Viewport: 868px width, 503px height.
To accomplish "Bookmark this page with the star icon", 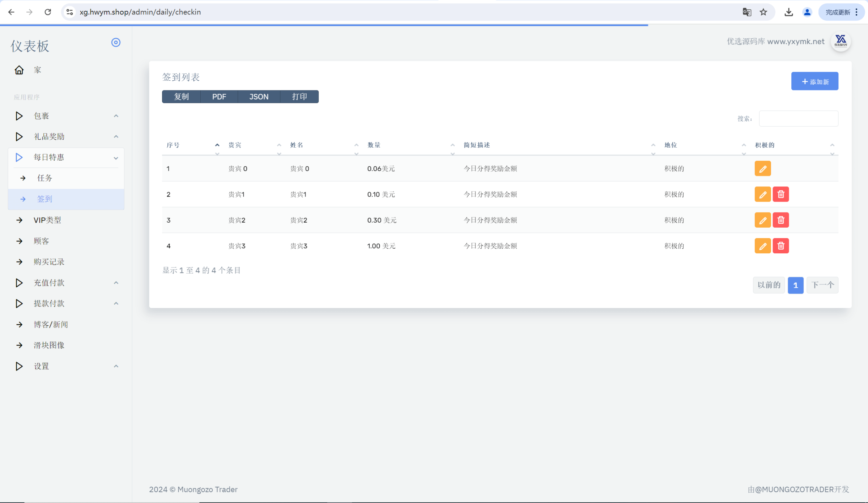I will [x=763, y=12].
